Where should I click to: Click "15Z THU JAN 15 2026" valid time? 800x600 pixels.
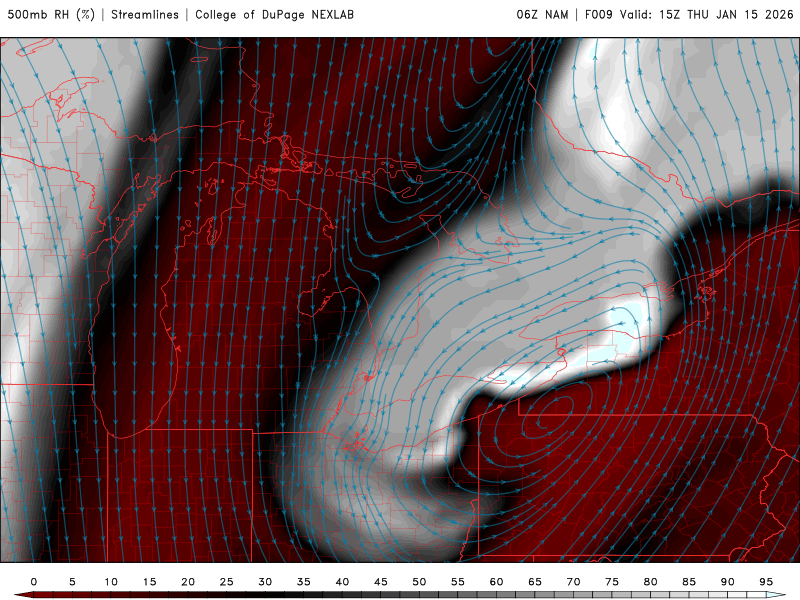(727, 15)
